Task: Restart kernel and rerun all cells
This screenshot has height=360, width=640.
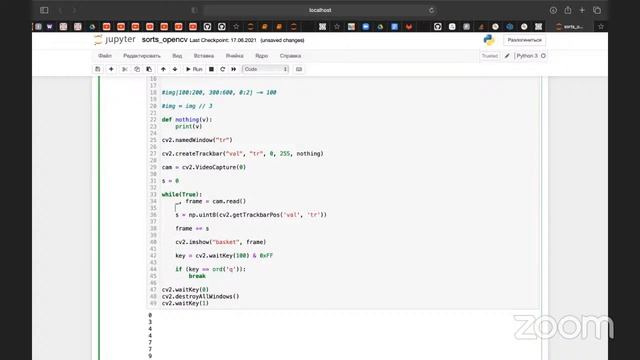Action: pyautogui.click(x=233, y=69)
